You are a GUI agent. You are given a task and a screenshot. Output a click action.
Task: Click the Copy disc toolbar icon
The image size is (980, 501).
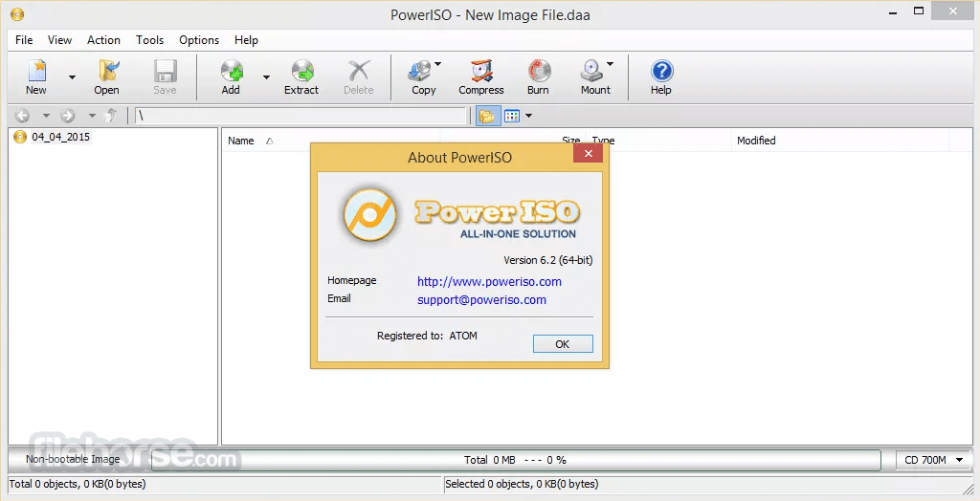pyautogui.click(x=420, y=71)
